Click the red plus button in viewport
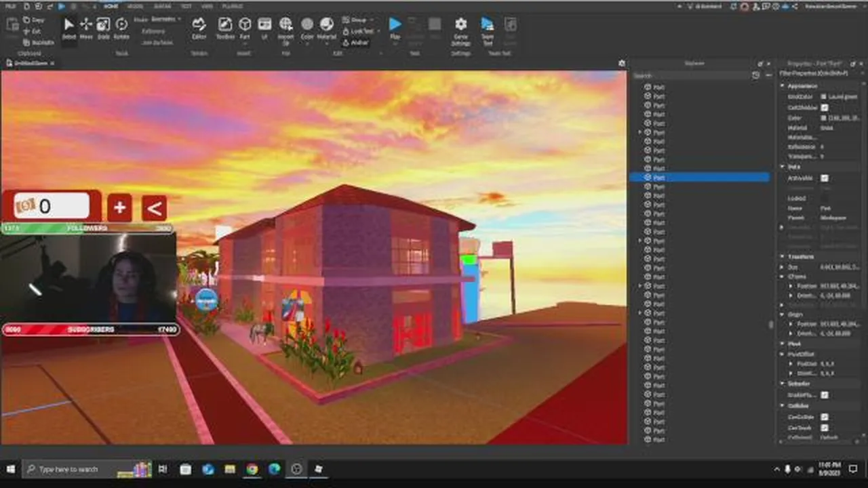This screenshot has height=488, width=868. [x=119, y=208]
